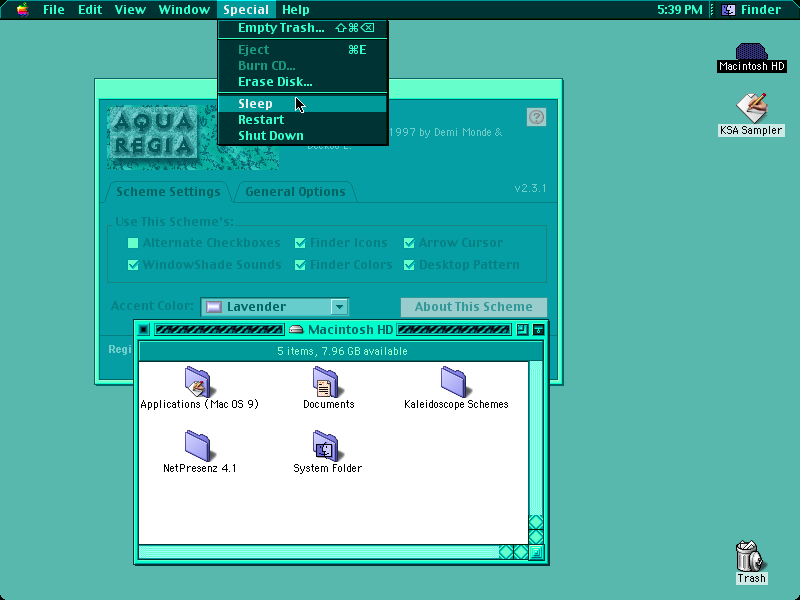Choose Sleep from the Special menu
This screenshot has height=600, width=800.
(x=303, y=104)
